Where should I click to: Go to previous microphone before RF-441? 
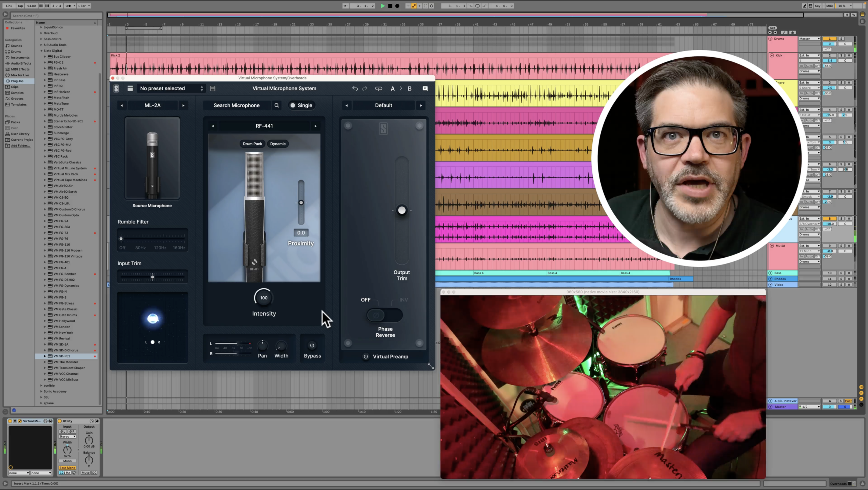click(x=213, y=126)
